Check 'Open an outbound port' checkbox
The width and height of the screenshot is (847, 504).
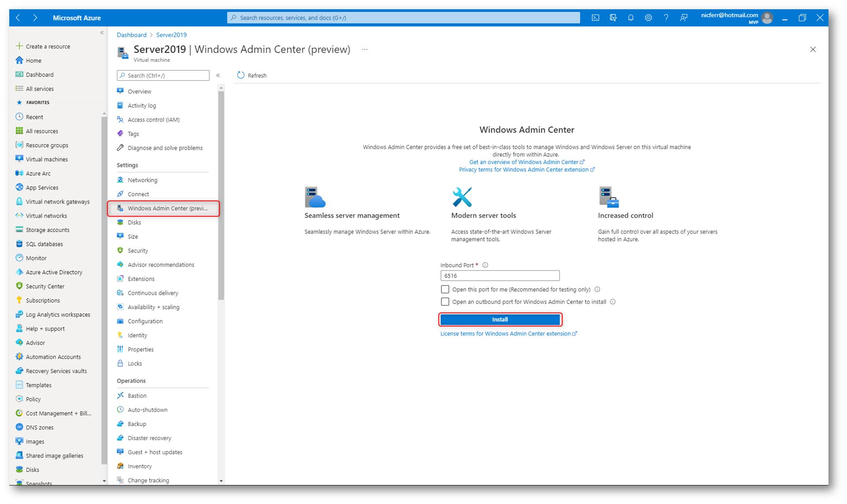pos(445,302)
